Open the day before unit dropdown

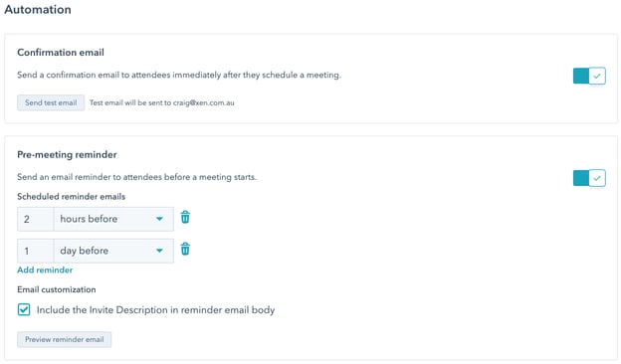(113, 251)
